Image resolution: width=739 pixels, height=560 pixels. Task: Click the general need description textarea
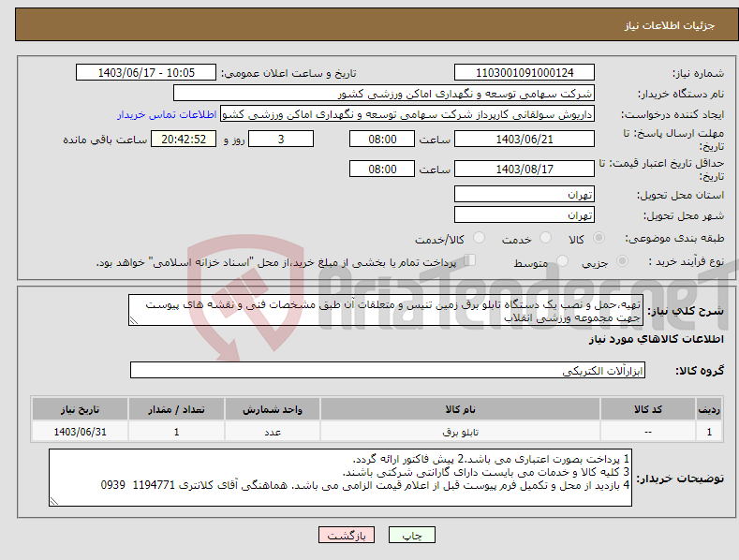[x=386, y=310]
